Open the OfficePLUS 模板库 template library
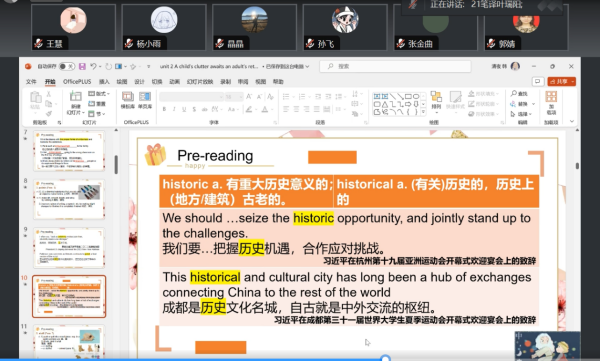Screen dimensions: 600x361 tap(127, 100)
